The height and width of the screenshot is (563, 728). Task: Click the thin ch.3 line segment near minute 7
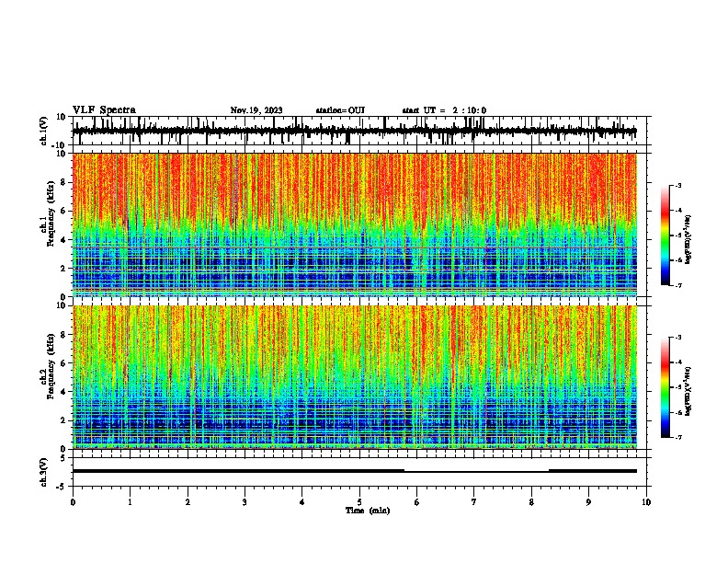pos(476,472)
